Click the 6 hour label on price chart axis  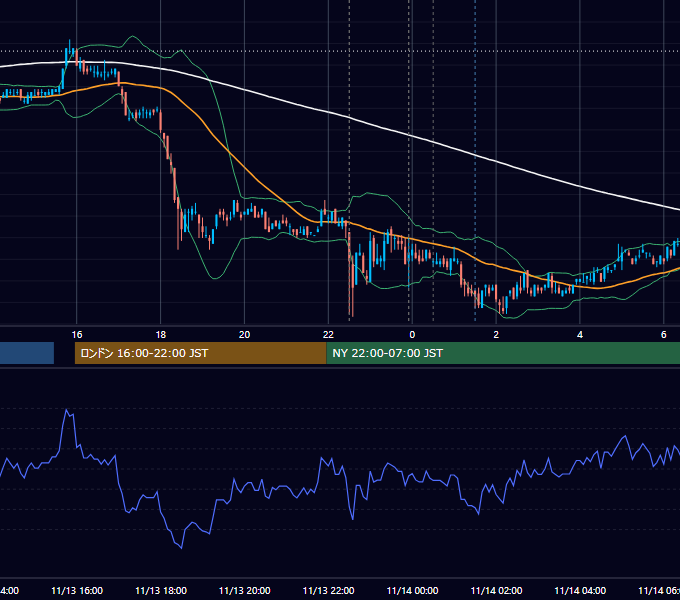664,335
